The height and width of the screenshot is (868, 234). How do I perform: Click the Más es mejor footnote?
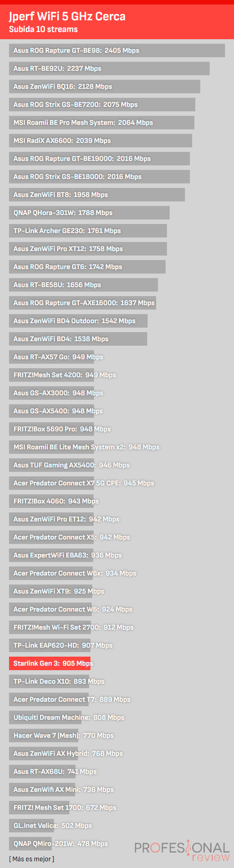click(31, 859)
